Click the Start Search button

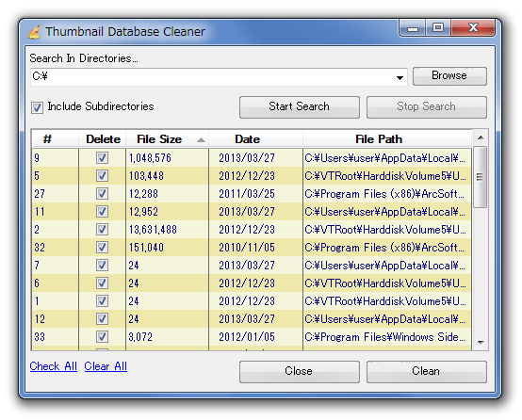pyautogui.click(x=300, y=106)
